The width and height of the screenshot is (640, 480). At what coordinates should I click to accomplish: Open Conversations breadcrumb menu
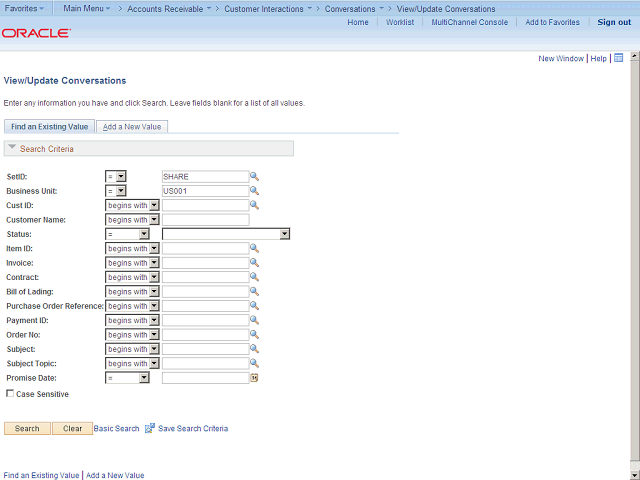coord(354,9)
